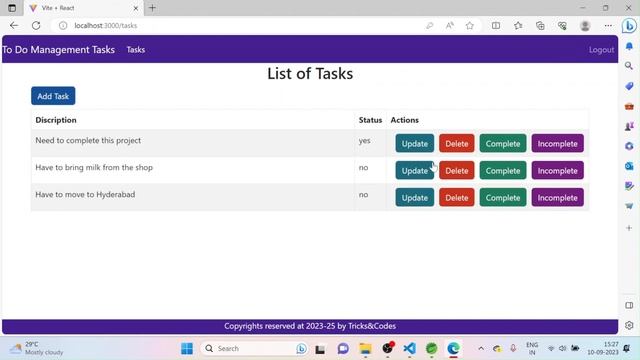
Task: Update the 'bring milk from the shop' task
Action: click(414, 170)
